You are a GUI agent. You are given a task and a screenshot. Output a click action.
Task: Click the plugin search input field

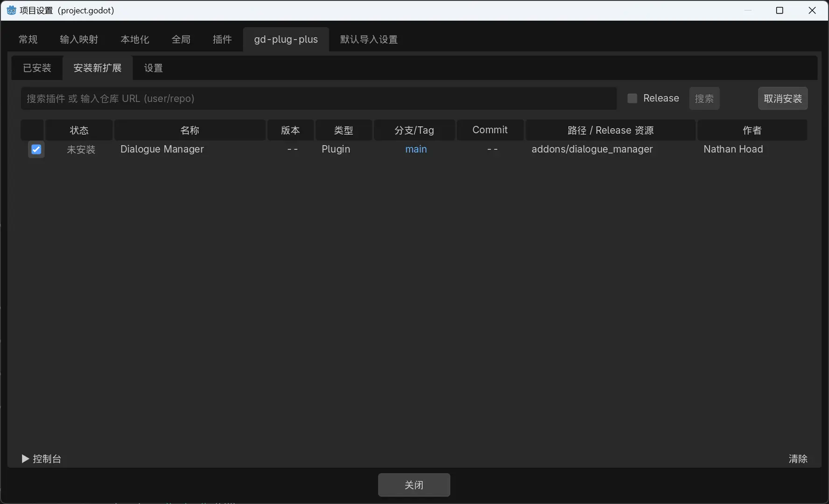(319, 98)
